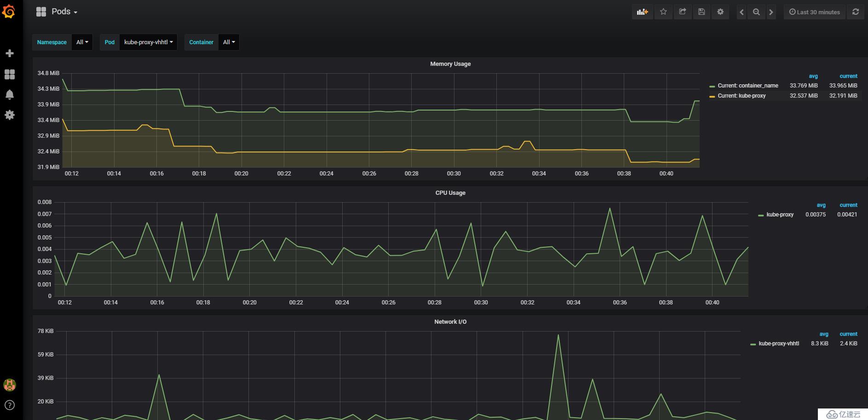Open the Network I/O panel title menu
The height and width of the screenshot is (420, 868).
(450, 322)
